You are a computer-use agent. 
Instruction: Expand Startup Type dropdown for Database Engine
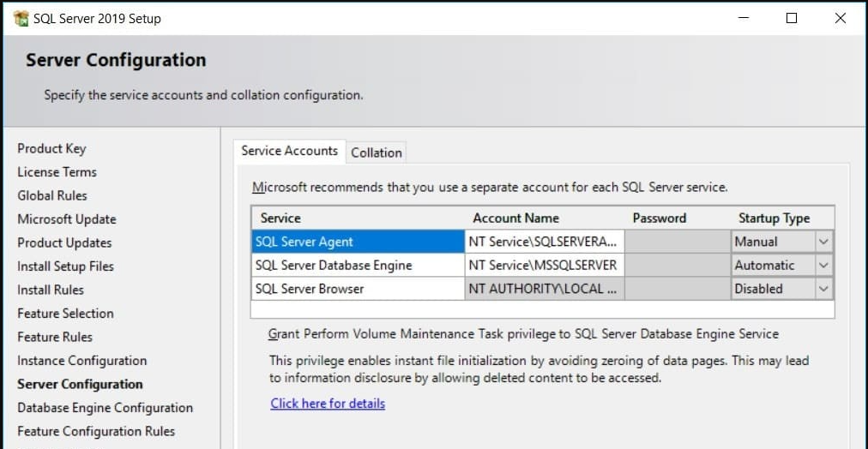823,266
